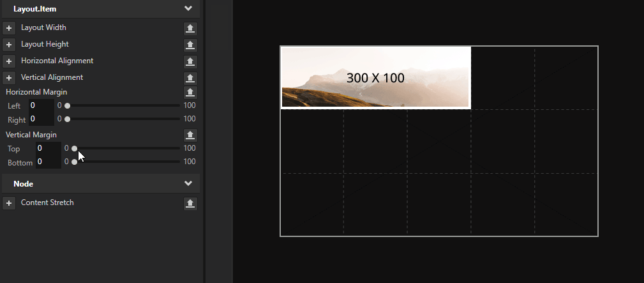Click the Left horizontal margin input field

pyautogui.click(x=40, y=105)
